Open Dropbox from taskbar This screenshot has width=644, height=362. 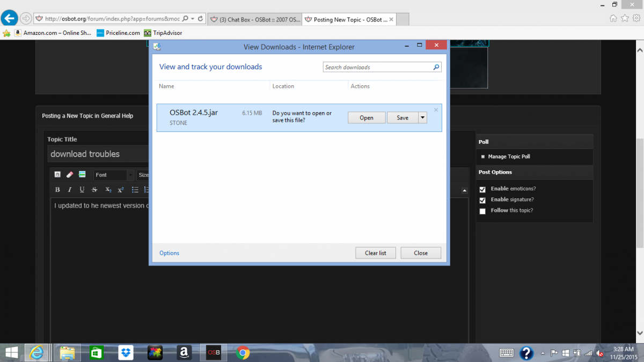point(126,353)
